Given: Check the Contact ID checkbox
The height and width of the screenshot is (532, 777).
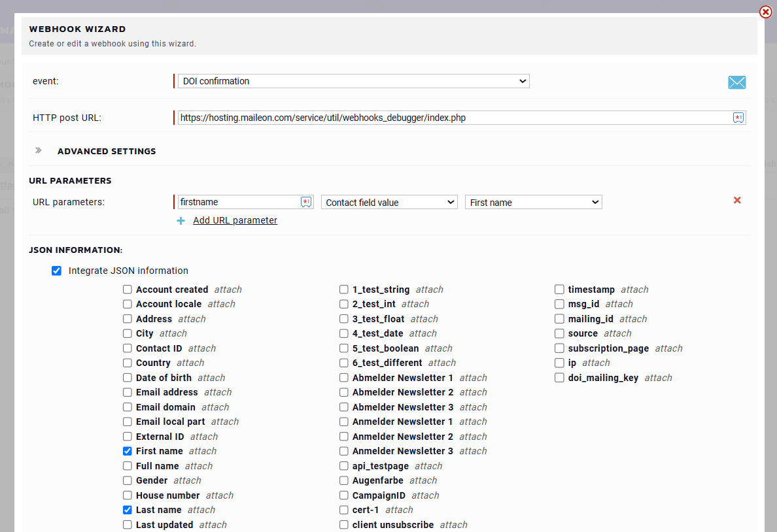Looking at the screenshot, I should (x=128, y=348).
